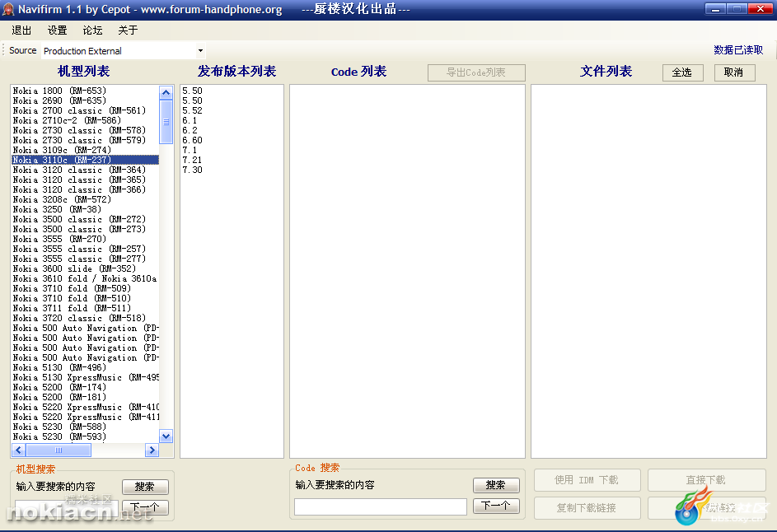Image resolution: width=777 pixels, height=532 pixels.
Task: Select Nokia 3711 fold (RM-511)
Action: tap(85, 309)
